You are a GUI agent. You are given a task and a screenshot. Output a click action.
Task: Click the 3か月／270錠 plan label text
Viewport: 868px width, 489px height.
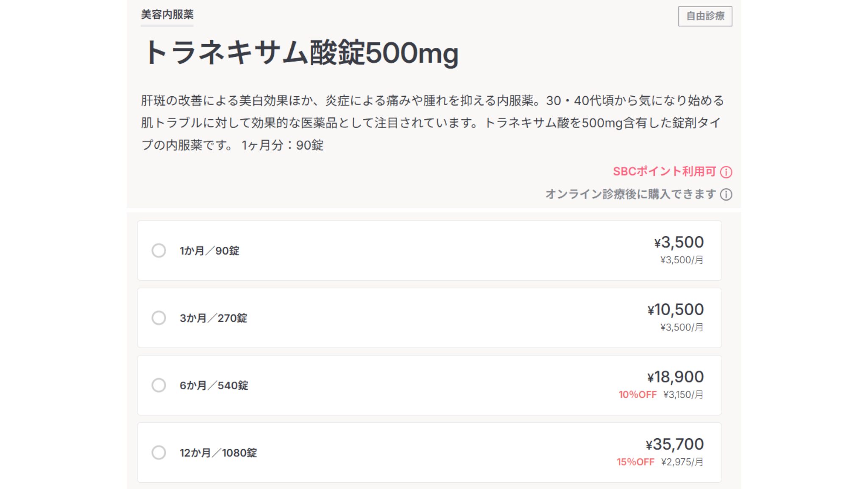click(x=213, y=318)
